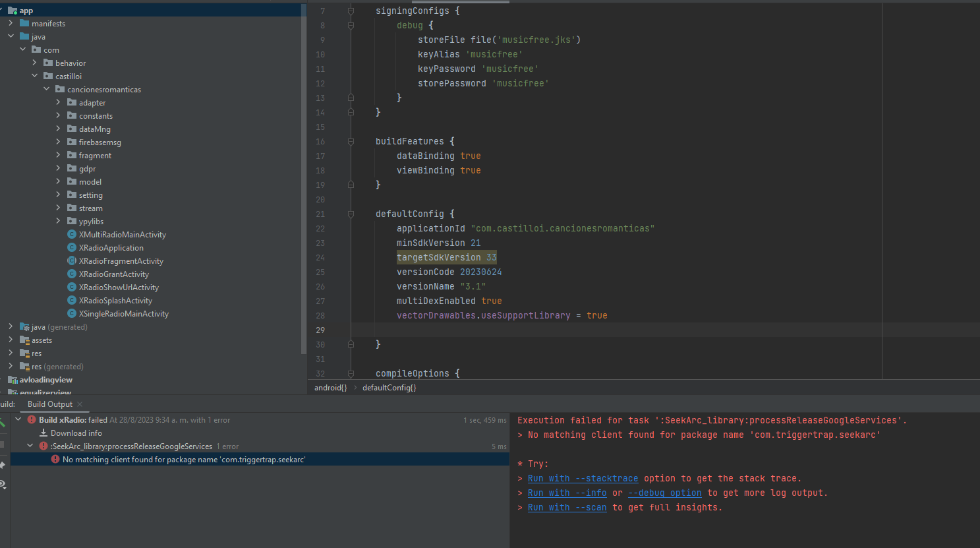Viewport: 980px width, 548px height.
Task: Click the 'viewBinding true' line
Action: point(438,170)
